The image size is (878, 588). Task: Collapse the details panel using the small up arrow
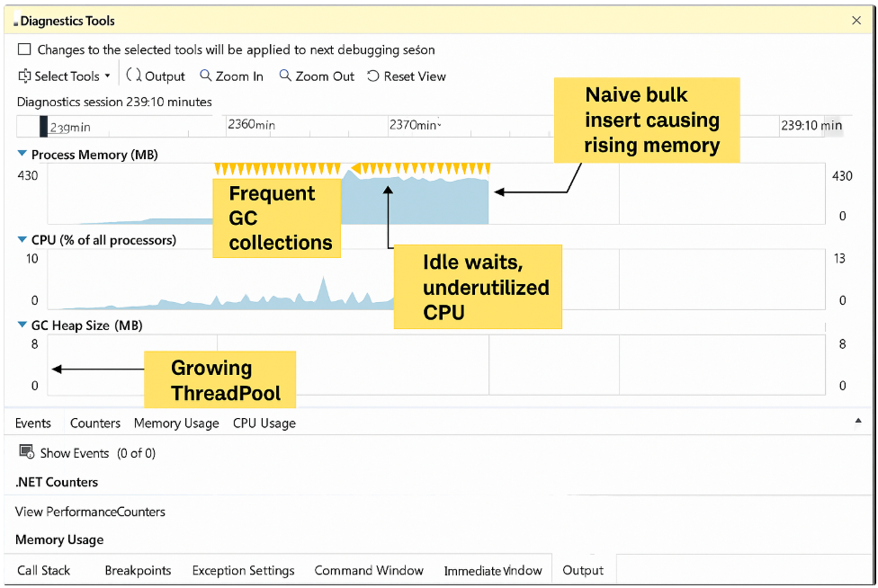(856, 421)
